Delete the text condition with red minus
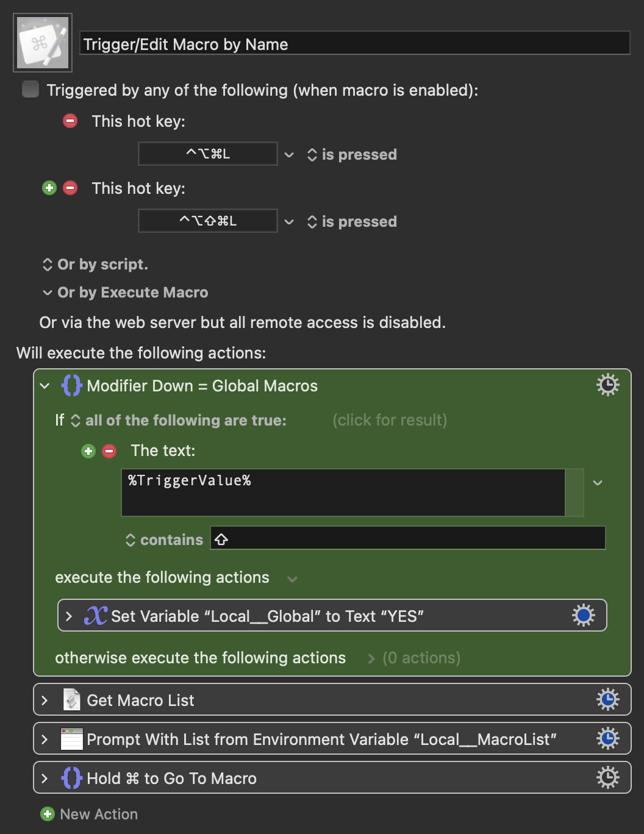Image resolution: width=644 pixels, height=834 pixels. click(109, 451)
